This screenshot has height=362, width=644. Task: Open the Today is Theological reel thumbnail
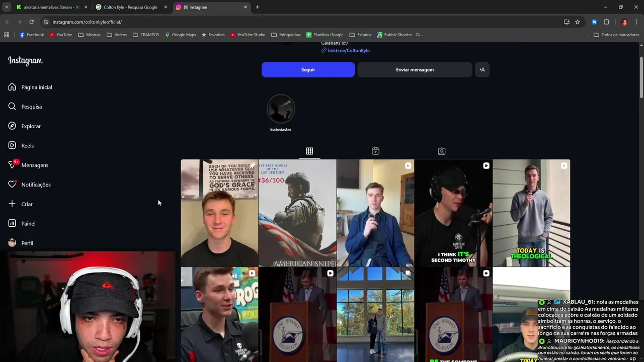[x=531, y=213]
